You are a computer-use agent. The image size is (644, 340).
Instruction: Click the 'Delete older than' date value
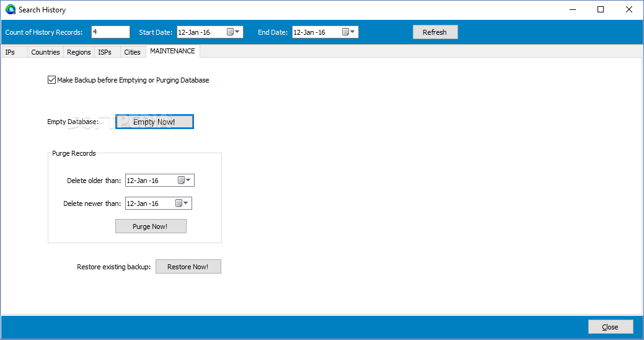pos(143,181)
